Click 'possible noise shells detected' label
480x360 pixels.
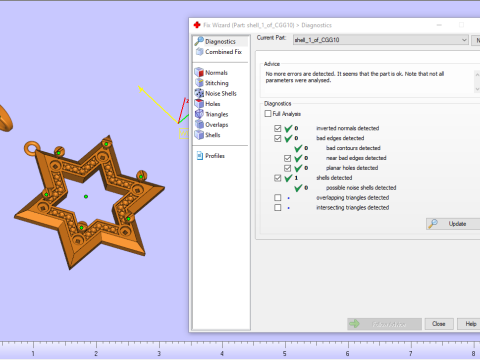coord(361,188)
